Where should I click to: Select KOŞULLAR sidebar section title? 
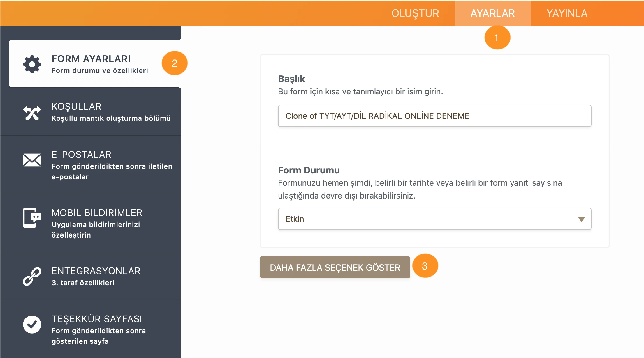click(77, 107)
